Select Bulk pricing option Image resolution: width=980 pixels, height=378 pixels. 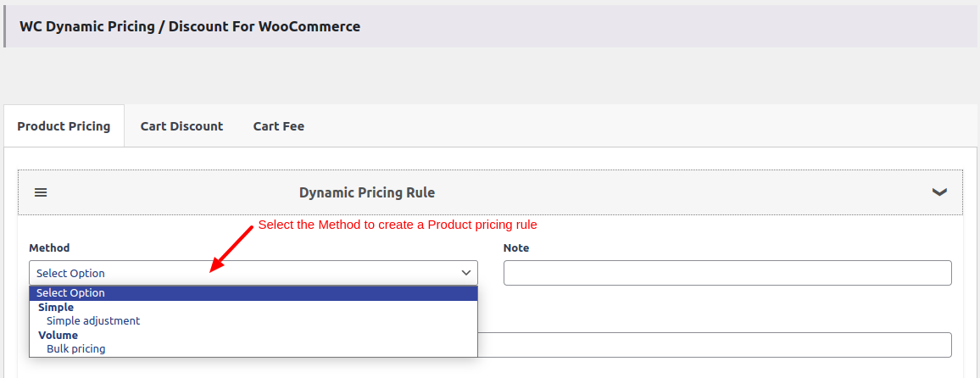click(75, 348)
